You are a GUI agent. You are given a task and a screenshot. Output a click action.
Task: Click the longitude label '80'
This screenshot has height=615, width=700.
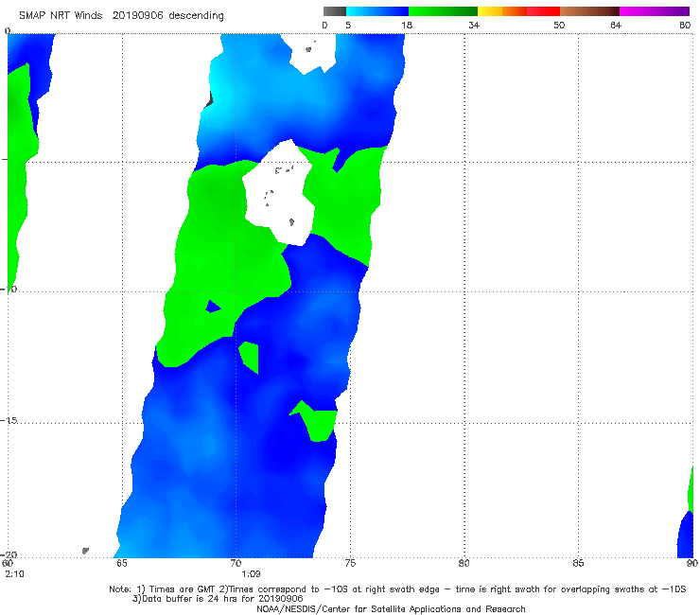(464, 563)
